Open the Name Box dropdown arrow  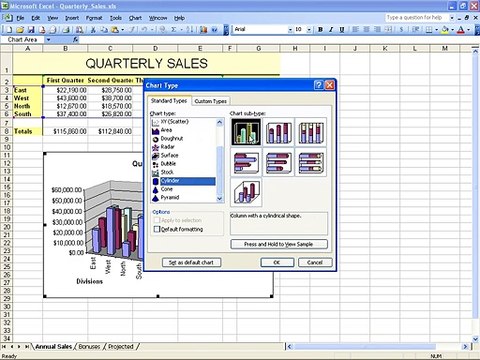[49, 40]
